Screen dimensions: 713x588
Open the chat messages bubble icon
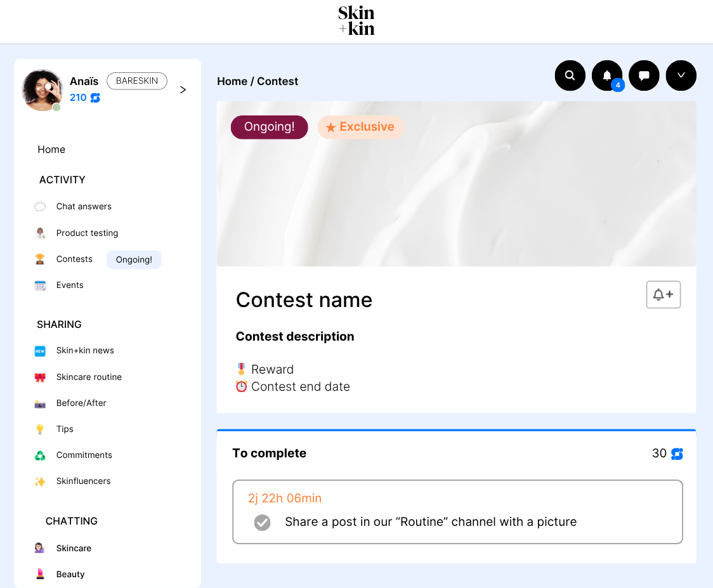coord(644,75)
